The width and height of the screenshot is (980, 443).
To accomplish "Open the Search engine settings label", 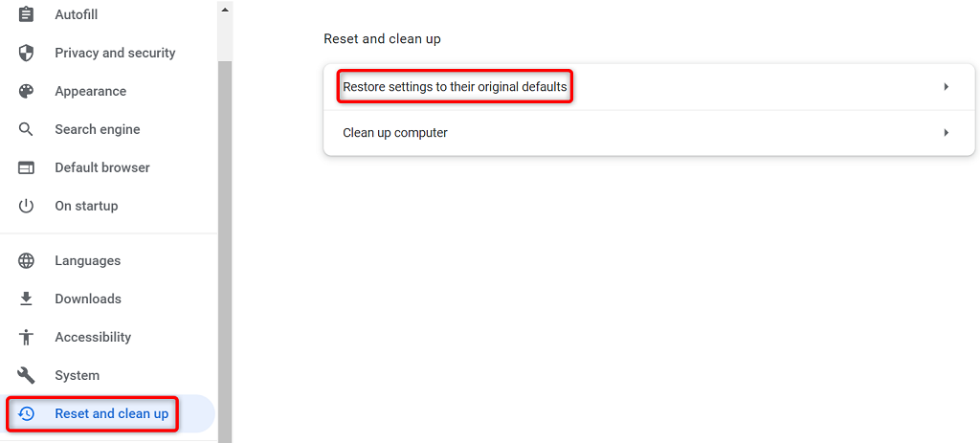I will [97, 129].
